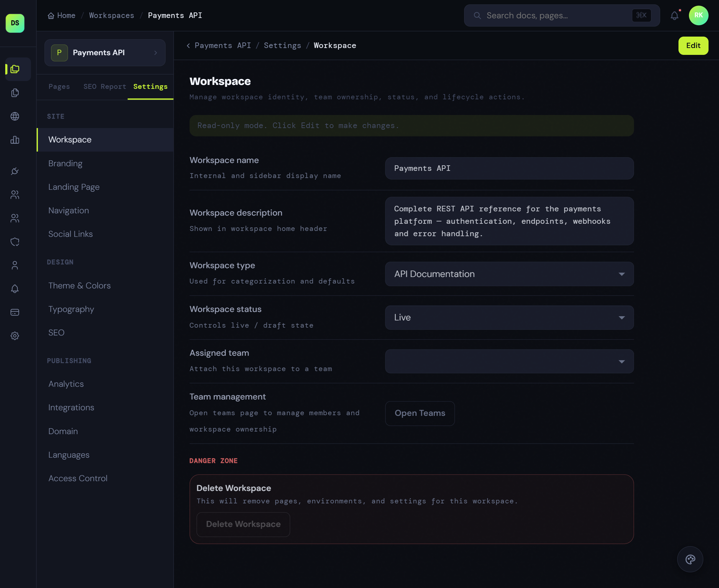The width and height of the screenshot is (719, 588).
Task: Open the billing card icon in the rail
Action: pos(15,312)
